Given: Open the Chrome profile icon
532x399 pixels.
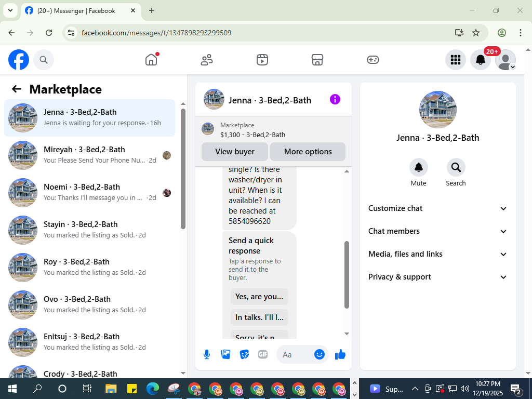Looking at the screenshot, I should point(502,33).
